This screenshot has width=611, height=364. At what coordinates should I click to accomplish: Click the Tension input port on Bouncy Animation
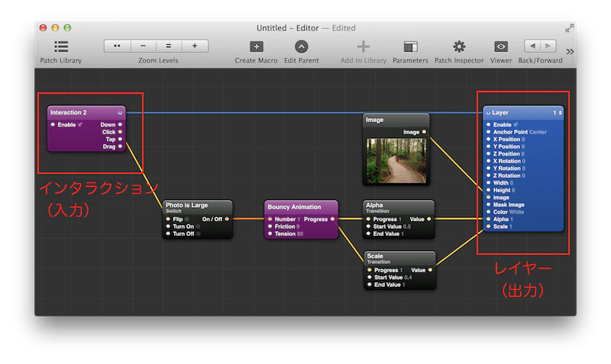pyautogui.click(x=270, y=234)
